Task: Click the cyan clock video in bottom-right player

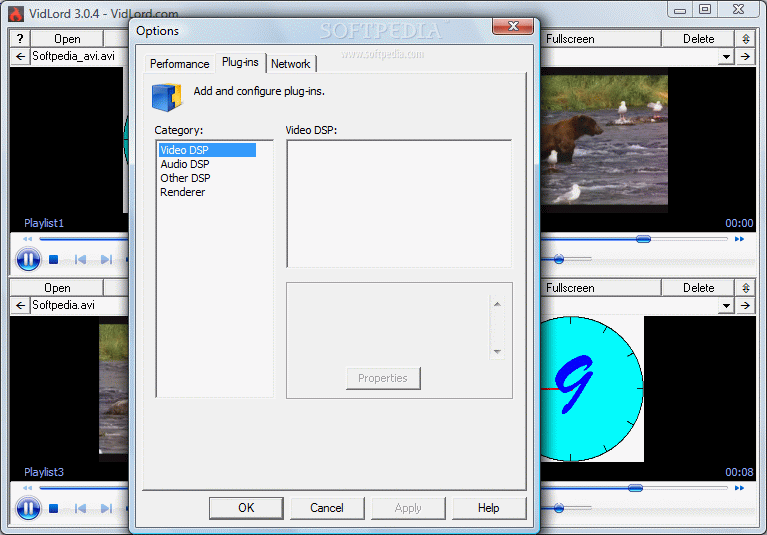Action: coord(592,389)
